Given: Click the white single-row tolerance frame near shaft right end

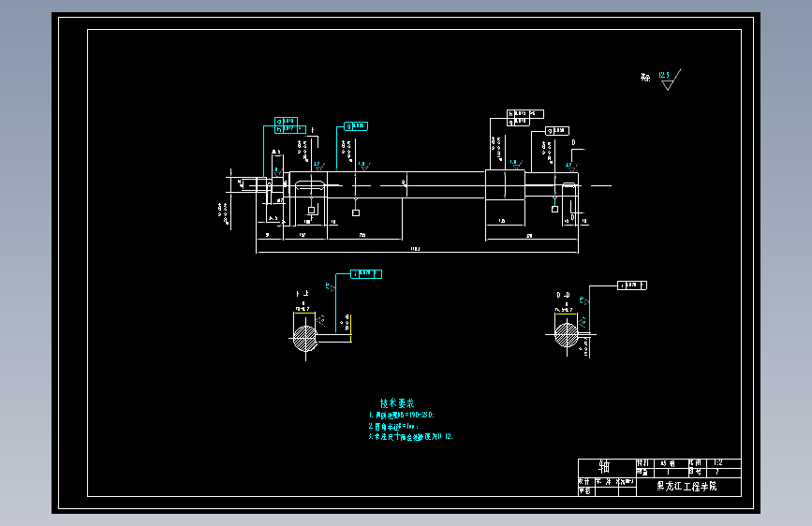Looking at the screenshot, I should click(x=557, y=131).
